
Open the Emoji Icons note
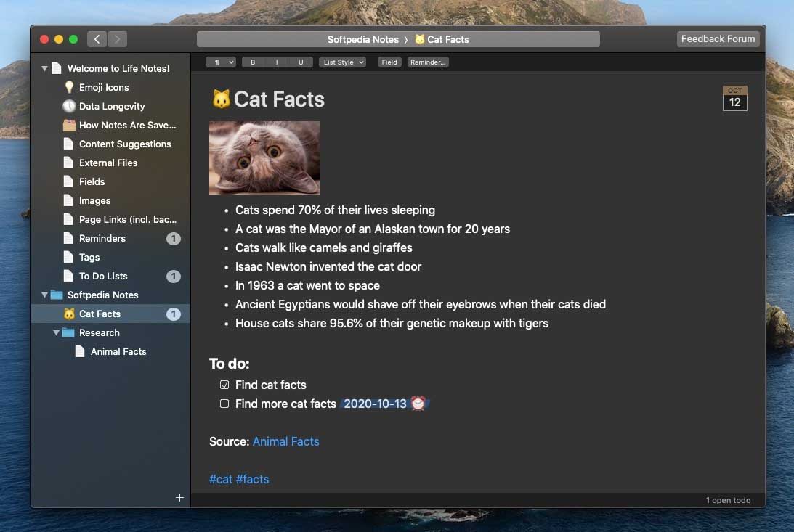click(x=110, y=88)
